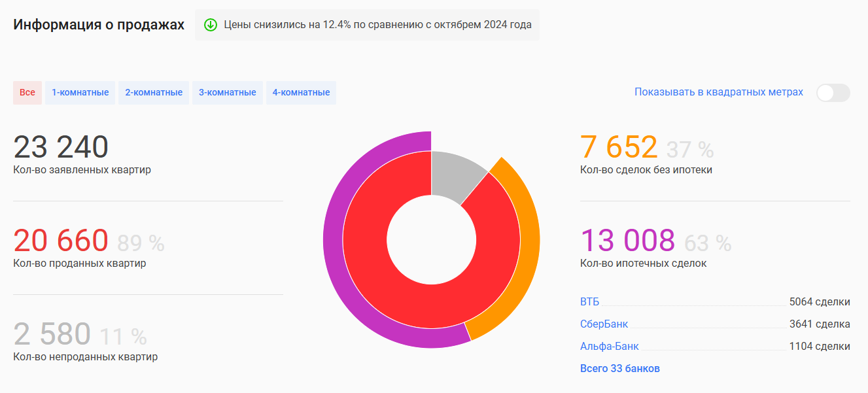The height and width of the screenshot is (393, 868).
Task: Click "Кол-во проданных квартир" label
Action: 80,264
